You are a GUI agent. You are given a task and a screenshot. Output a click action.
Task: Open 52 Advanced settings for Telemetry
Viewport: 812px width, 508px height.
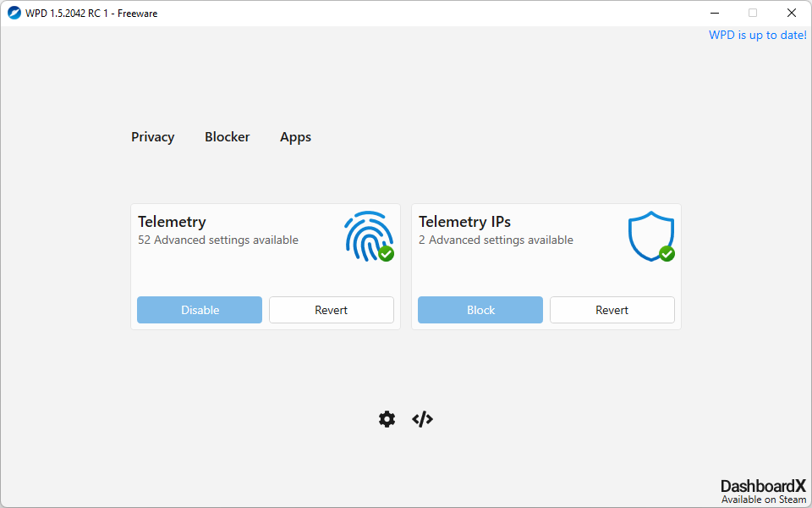217,240
